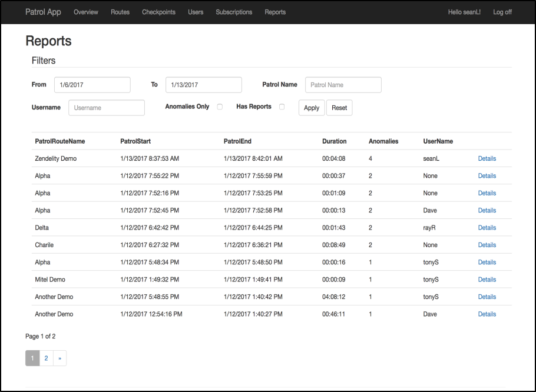Focus the Patrol Name text box

[x=343, y=85]
